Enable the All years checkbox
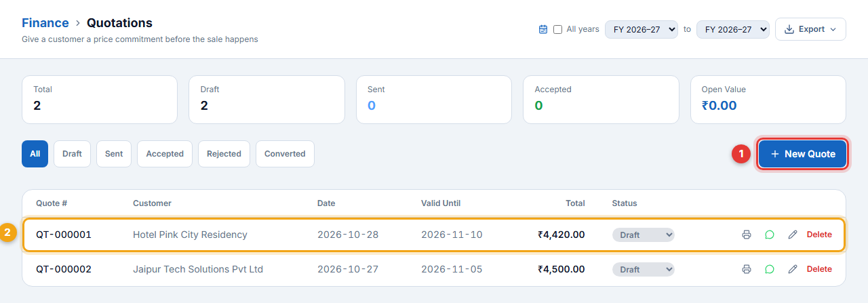This screenshot has height=303, width=868. (557, 29)
